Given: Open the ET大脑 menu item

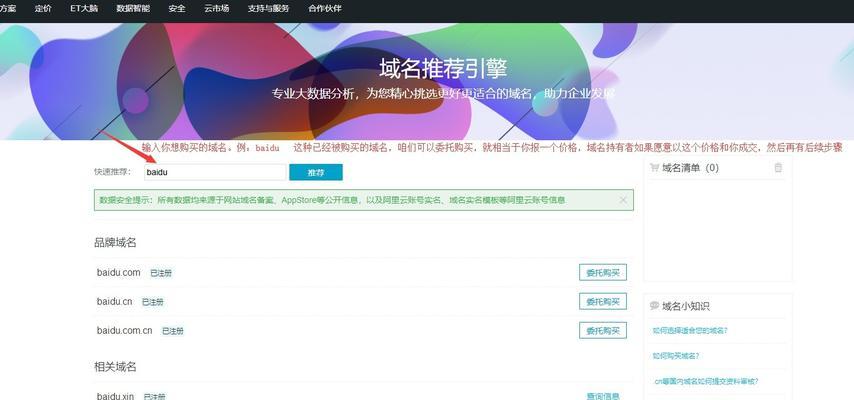Looking at the screenshot, I should coord(84,9).
